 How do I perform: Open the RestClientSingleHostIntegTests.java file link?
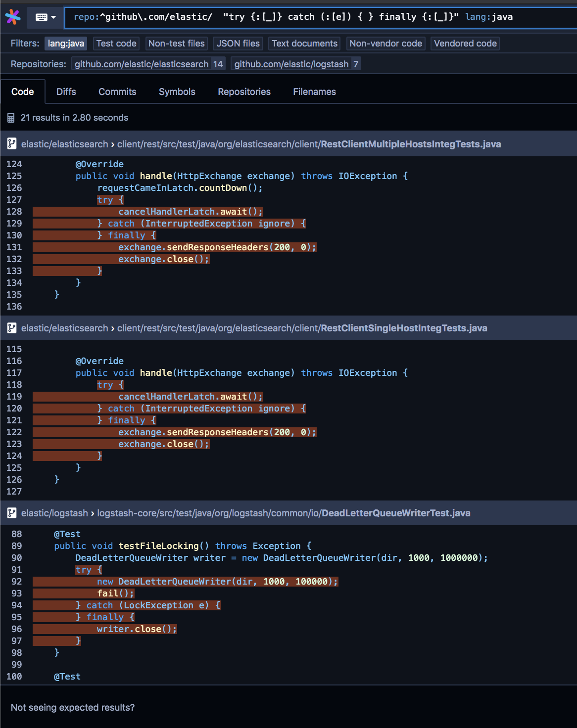302,328
